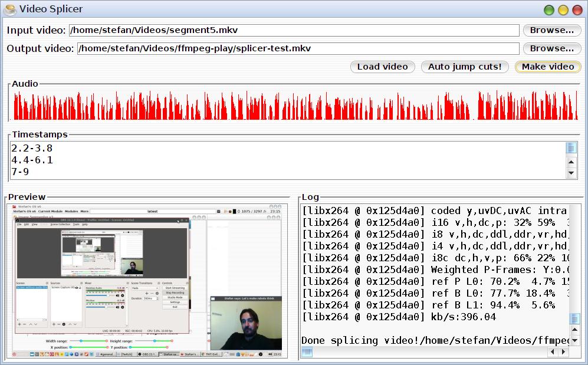Screen dimensions: 588x365
Task: Browse for the output video file
Action: [551, 48]
